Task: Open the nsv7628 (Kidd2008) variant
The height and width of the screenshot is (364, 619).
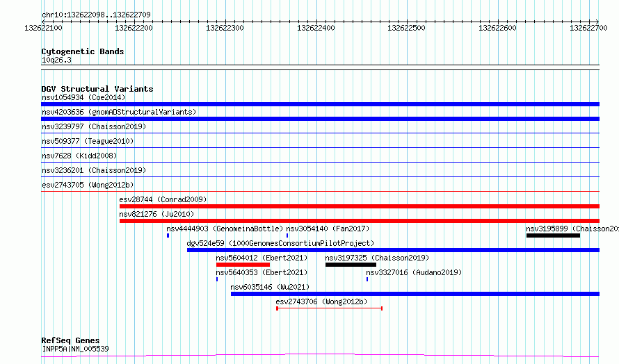Action: [x=79, y=156]
